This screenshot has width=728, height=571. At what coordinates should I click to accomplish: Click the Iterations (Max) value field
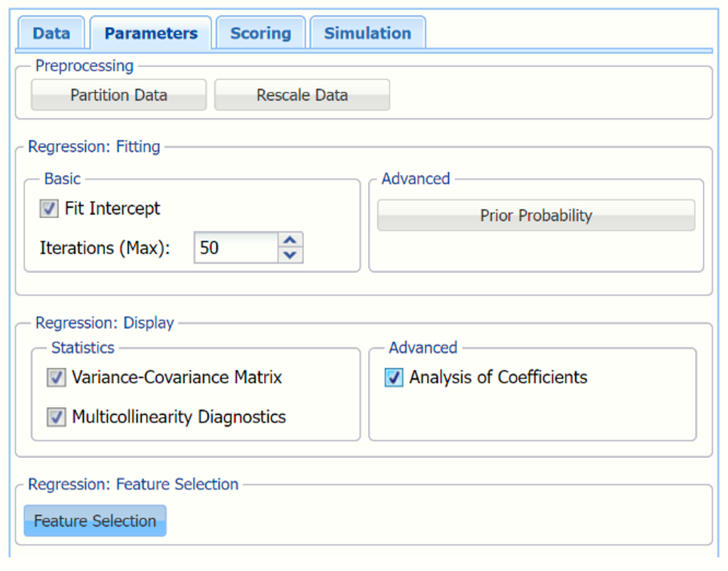(x=236, y=248)
